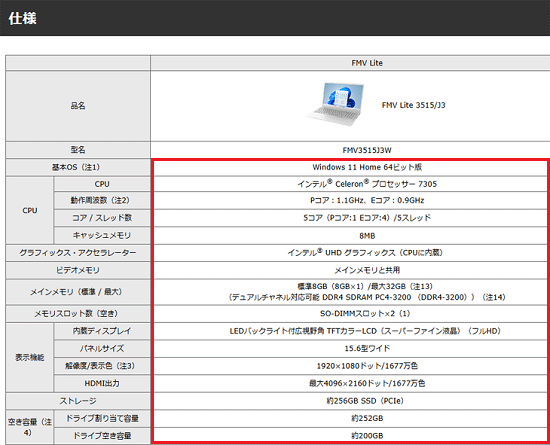Click the ドライブ空き容量 label
This screenshot has height=445, width=550.
coord(102,436)
